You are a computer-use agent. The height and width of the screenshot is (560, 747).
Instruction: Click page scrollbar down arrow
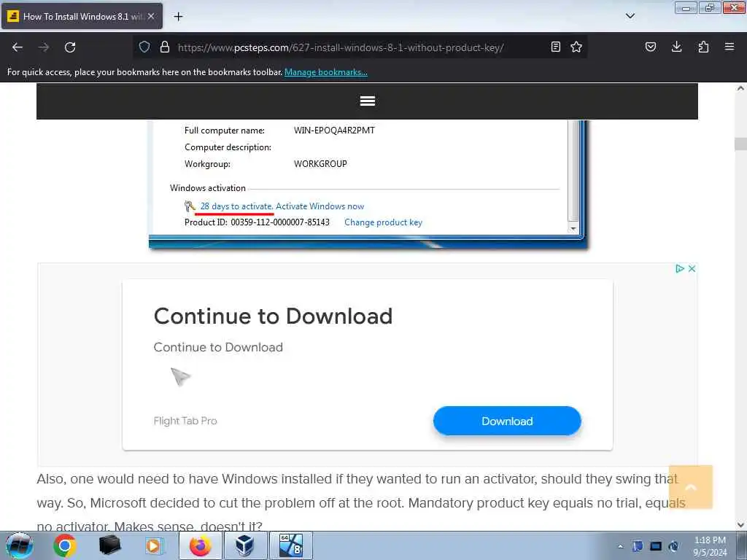click(x=740, y=525)
